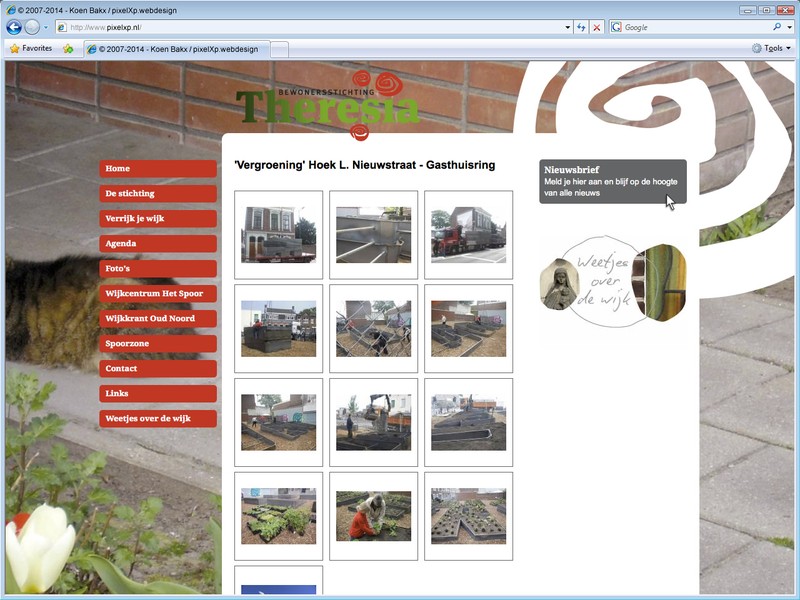This screenshot has width=800, height=600.
Task: Open the Home menu item
Action: click(x=157, y=169)
